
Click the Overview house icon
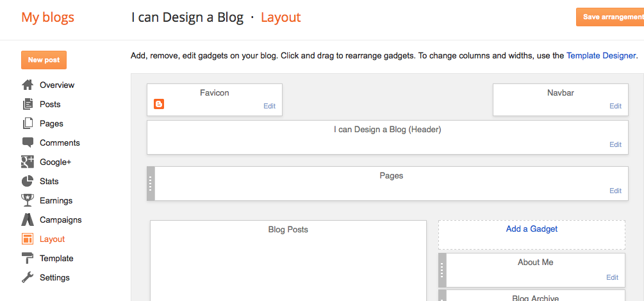point(28,85)
